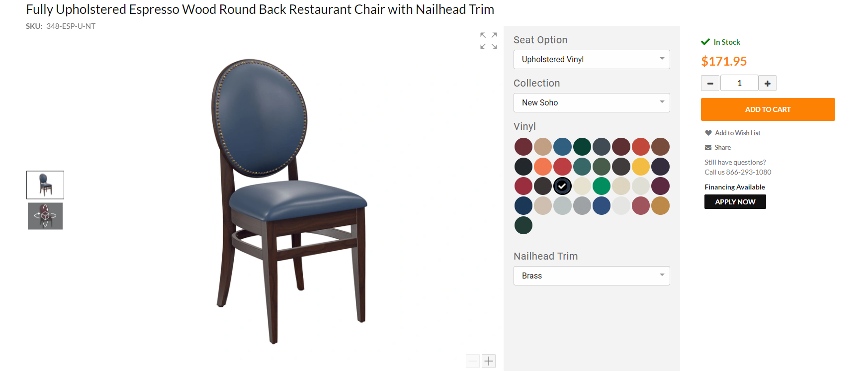Click Add to Cart button
The width and height of the screenshot is (868, 371).
[768, 109]
